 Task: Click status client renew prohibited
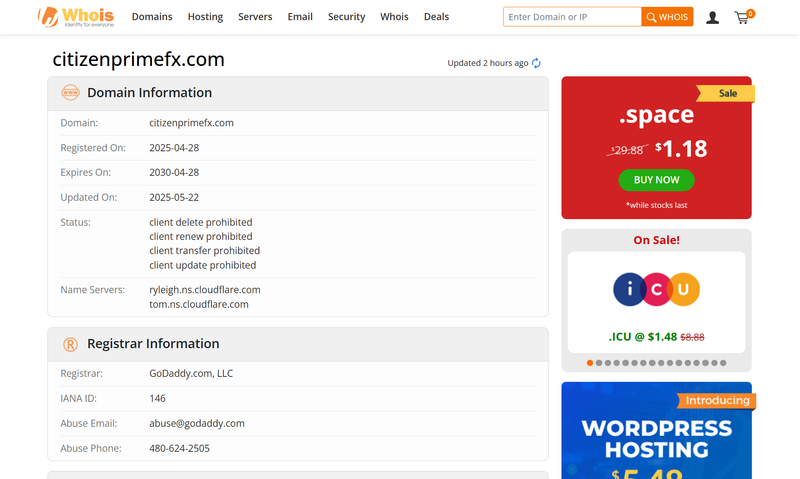pyautogui.click(x=201, y=237)
